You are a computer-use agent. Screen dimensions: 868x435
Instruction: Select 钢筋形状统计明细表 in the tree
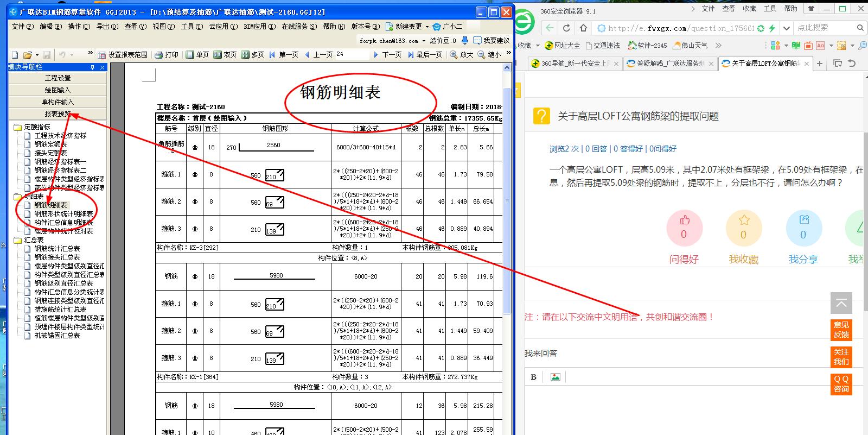63,213
